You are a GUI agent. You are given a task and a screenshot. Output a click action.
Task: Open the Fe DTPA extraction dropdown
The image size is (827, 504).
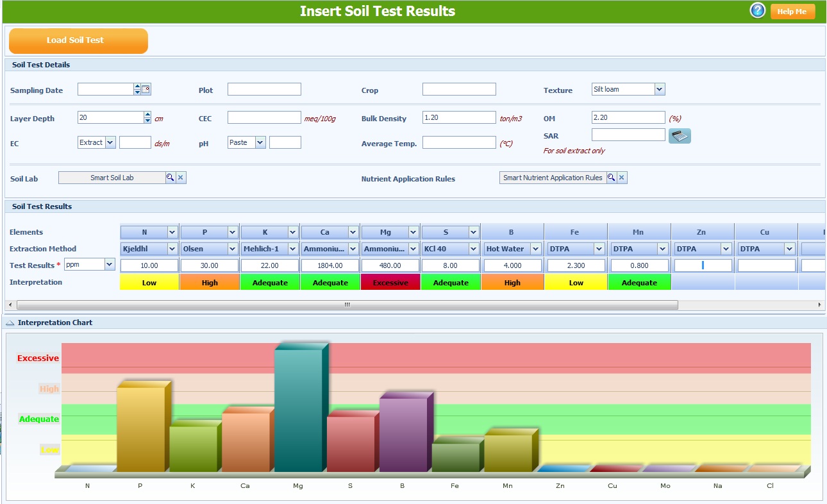coord(599,249)
